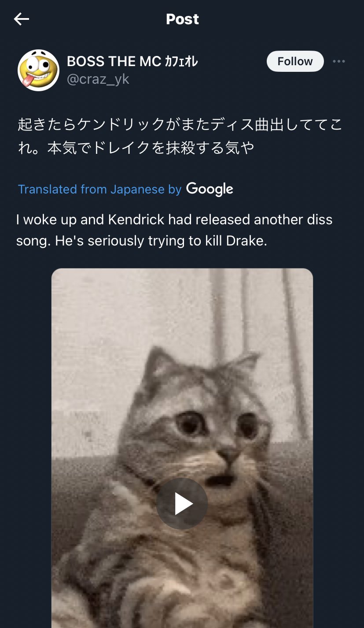364x628 pixels.
Task: Click the first line of Japanese text
Action: pyautogui.click(x=180, y=125)
